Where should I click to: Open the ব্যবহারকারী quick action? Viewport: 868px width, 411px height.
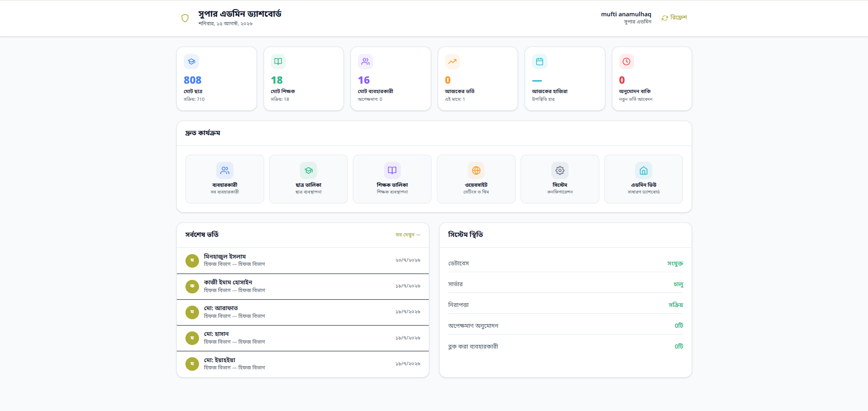225,179
